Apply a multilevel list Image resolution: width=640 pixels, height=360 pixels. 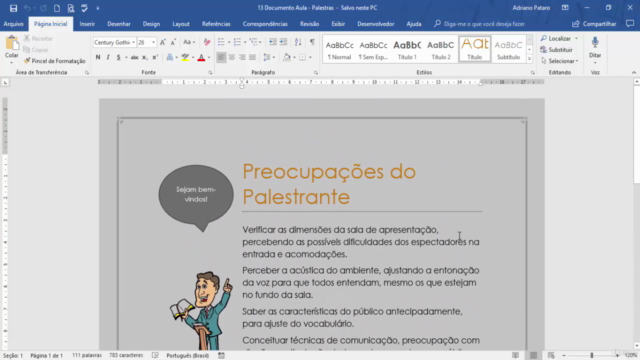(x=253, y=42)
